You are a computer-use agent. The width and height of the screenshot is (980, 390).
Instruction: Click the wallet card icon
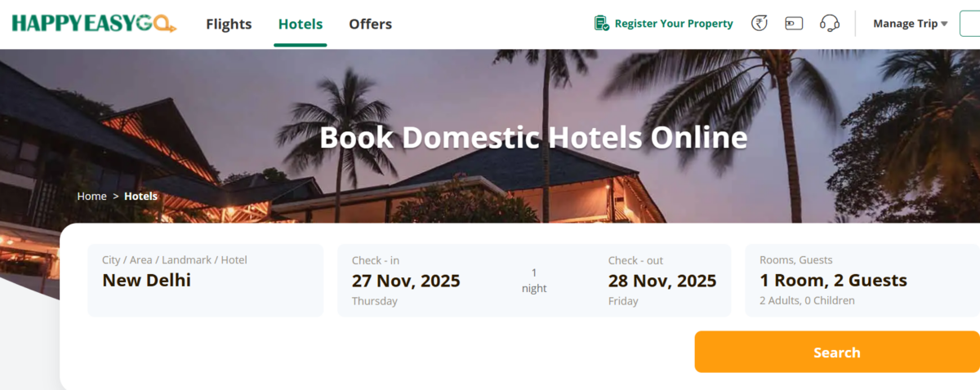pos(794,24)
